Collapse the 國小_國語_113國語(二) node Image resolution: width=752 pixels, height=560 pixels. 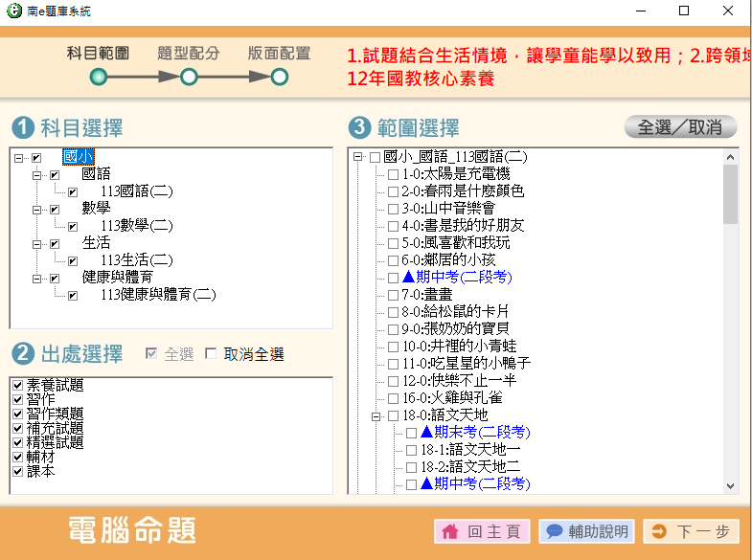(357, 157)
